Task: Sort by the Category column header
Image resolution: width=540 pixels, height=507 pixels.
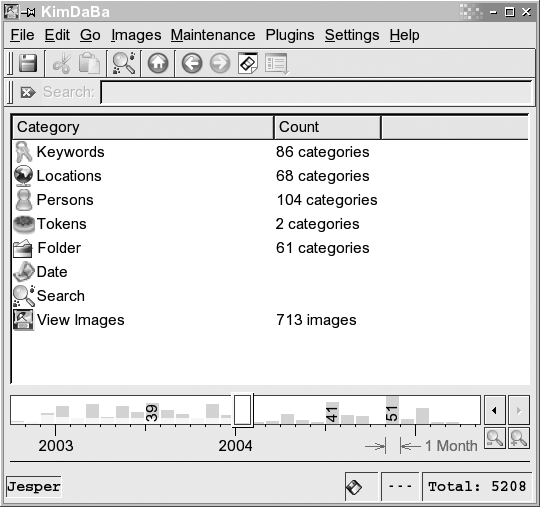Action: pyautogui.click(x=143, y=127)
